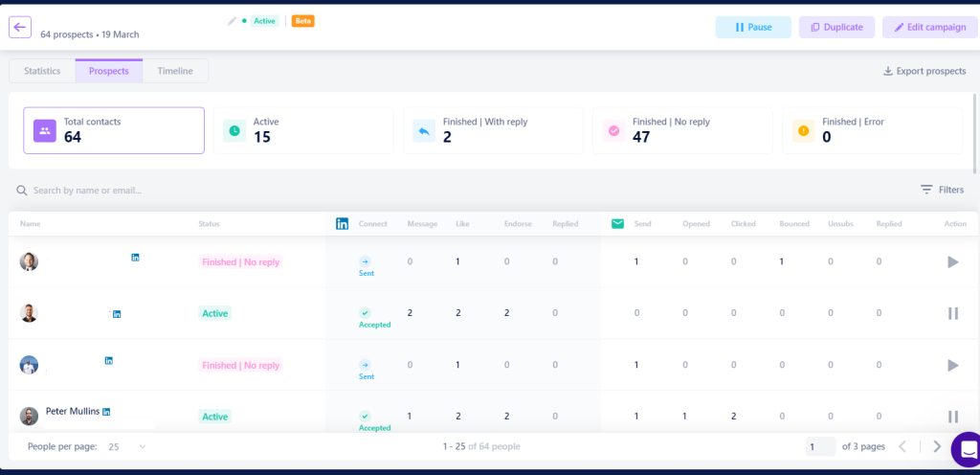Screen dimensions: 980x475
Task: Open Peter Mullins' LinkedIn profile icon
Action: (106, 412)
